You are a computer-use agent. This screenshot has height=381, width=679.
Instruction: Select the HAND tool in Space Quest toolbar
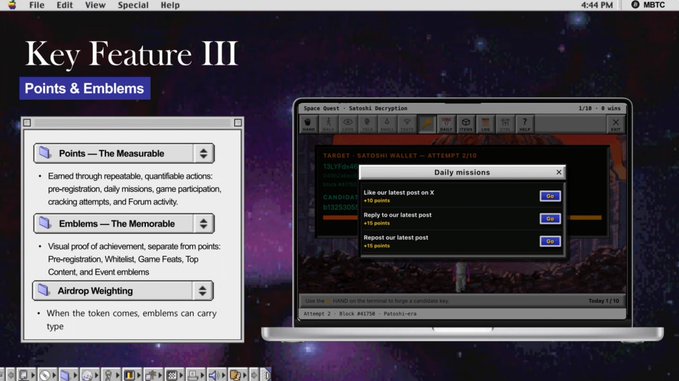[x=308, y=124]
